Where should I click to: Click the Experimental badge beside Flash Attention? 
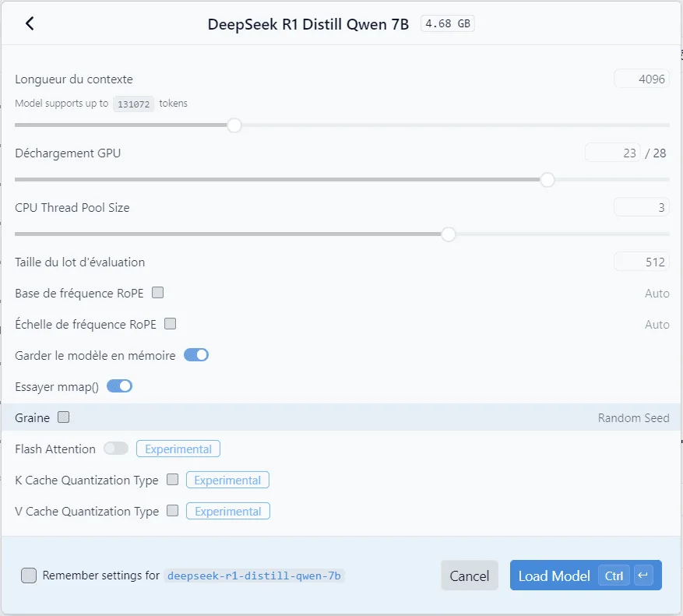[178, 449]
